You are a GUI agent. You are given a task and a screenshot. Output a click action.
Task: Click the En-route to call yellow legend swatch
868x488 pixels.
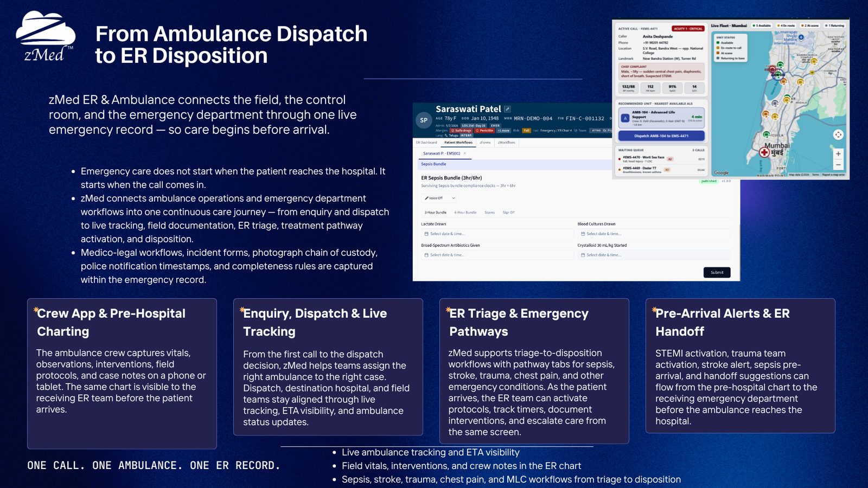point(718,48)
